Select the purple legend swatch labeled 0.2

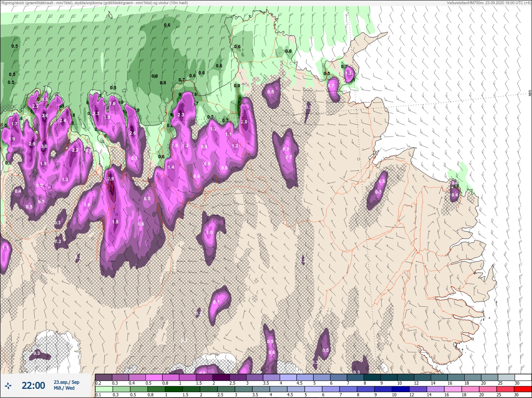click(x=103, y=377)
